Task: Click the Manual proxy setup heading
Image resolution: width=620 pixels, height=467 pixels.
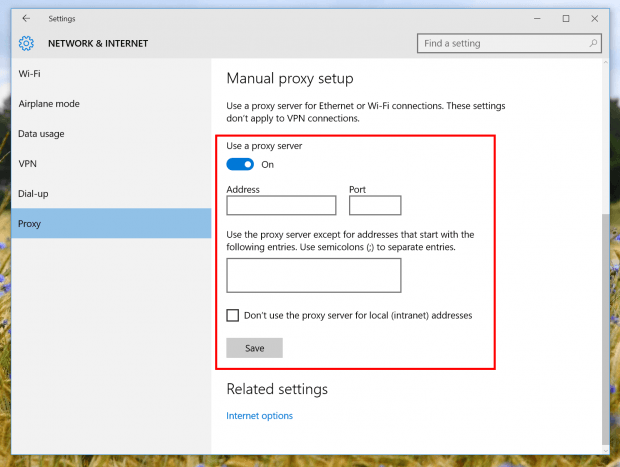Action: [x=290, y=78]
